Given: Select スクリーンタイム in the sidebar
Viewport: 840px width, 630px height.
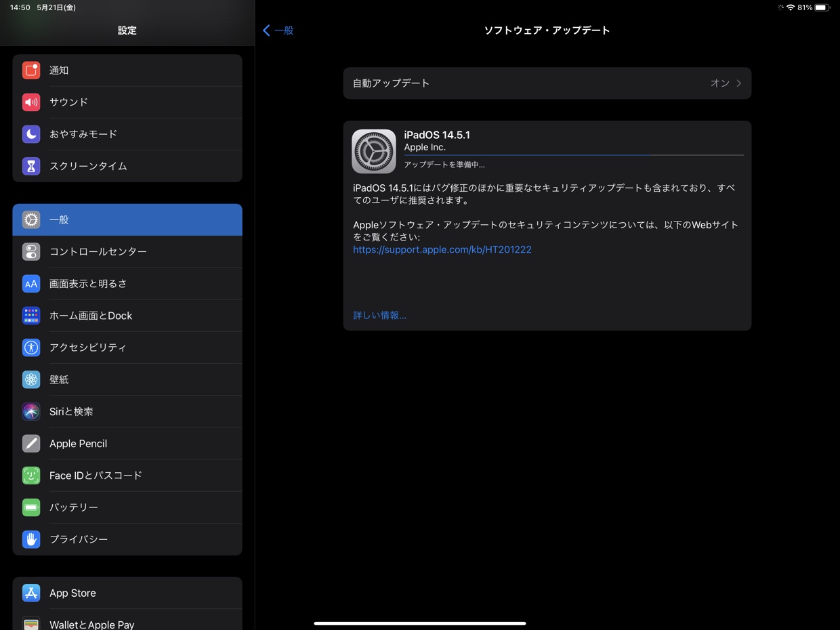Looking at the screenshot, I should pos(127,166).
